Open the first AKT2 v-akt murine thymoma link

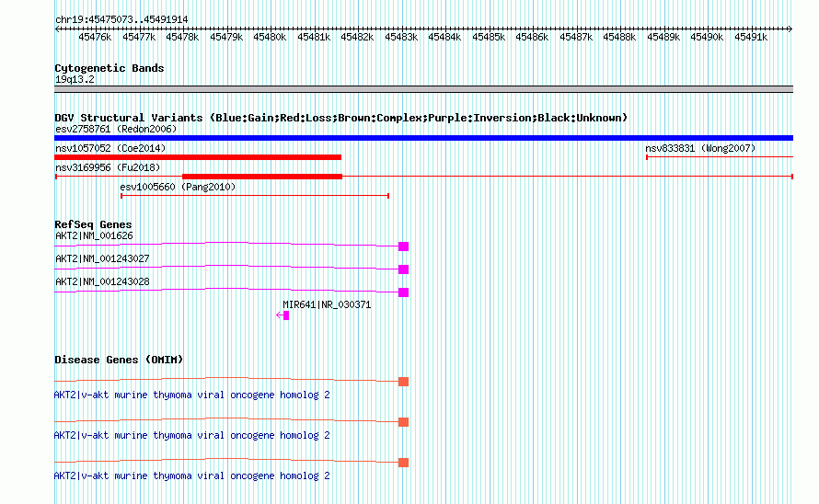click(191, 395)
